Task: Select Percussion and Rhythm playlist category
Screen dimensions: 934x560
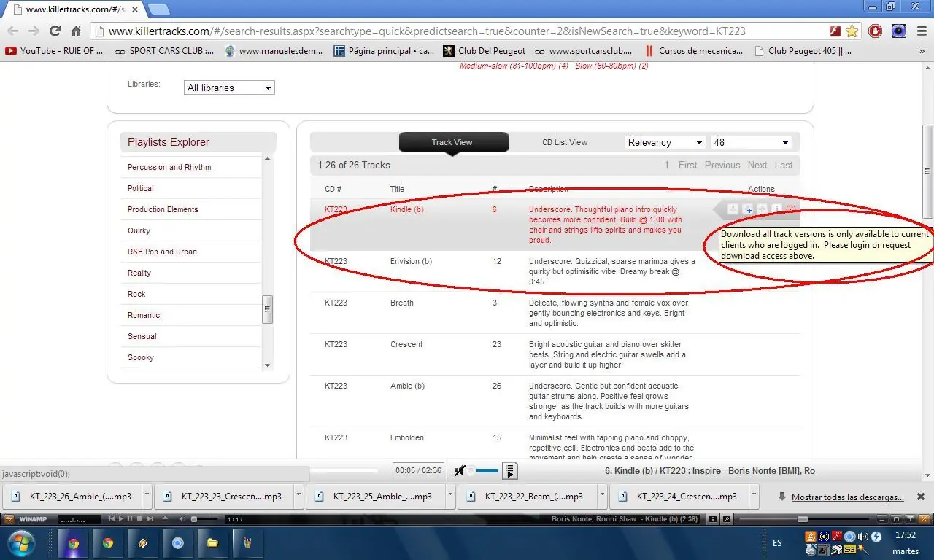Action: (x=169, y=167)
